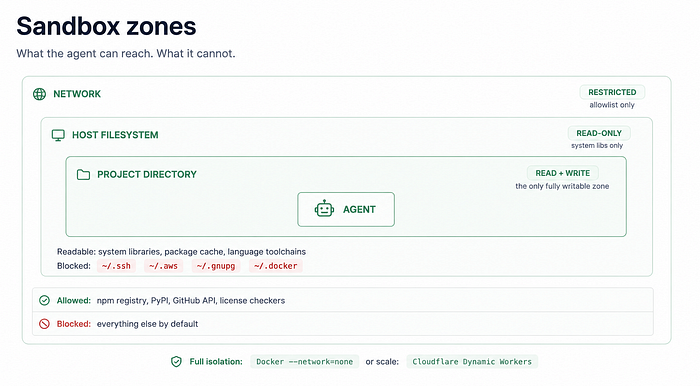Select the ~/.ssh blocked path tag
Screen dimensions: 700x386
click(116, 266)
